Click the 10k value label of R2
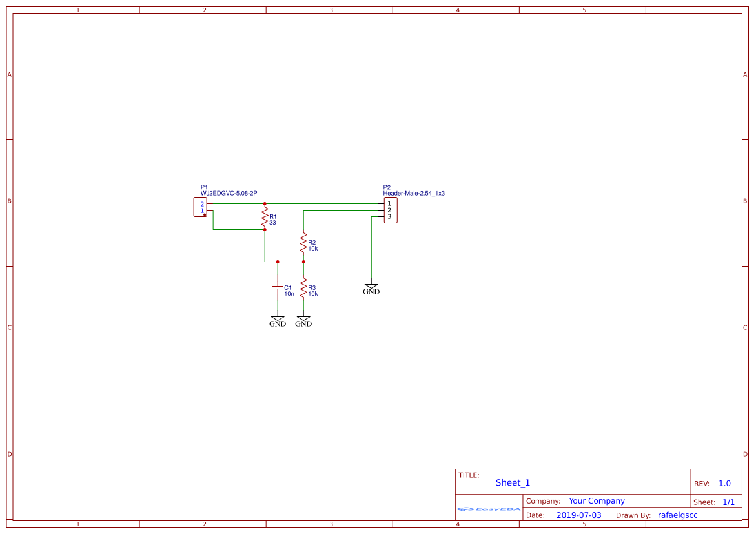756x534 pixels. (311, 248)
